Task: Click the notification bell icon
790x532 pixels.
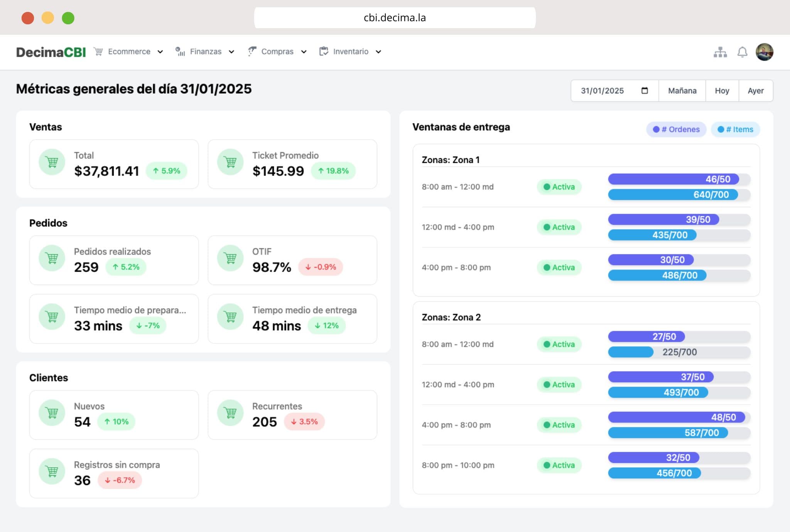Action: click(x=742, y=52)
